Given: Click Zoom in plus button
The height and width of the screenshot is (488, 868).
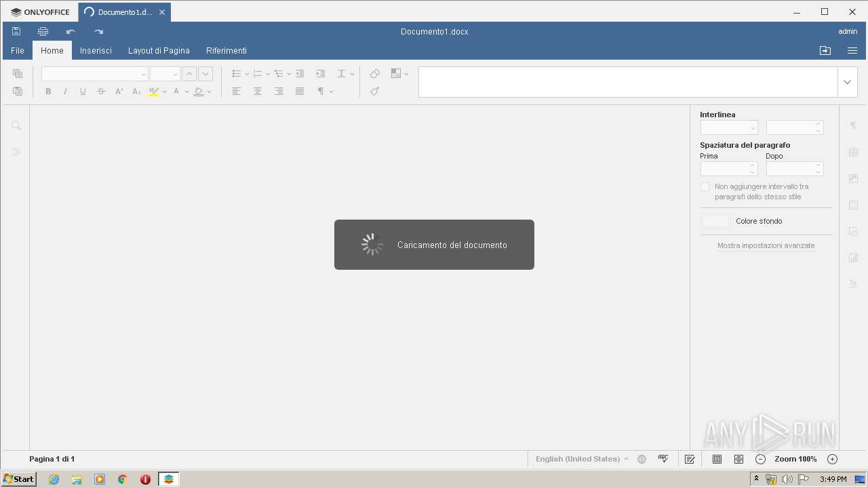Looking at the screenshot, I should click(833, 459).
